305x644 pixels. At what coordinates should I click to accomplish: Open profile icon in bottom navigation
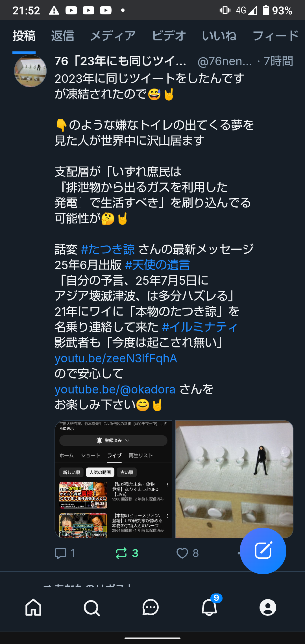click(268, 607)
